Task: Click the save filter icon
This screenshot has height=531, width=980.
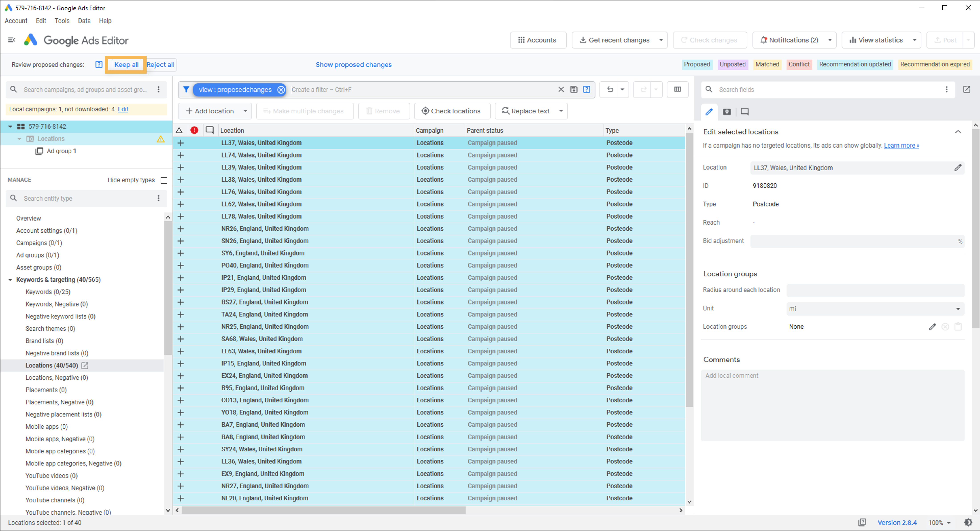Action: (574, 89)
